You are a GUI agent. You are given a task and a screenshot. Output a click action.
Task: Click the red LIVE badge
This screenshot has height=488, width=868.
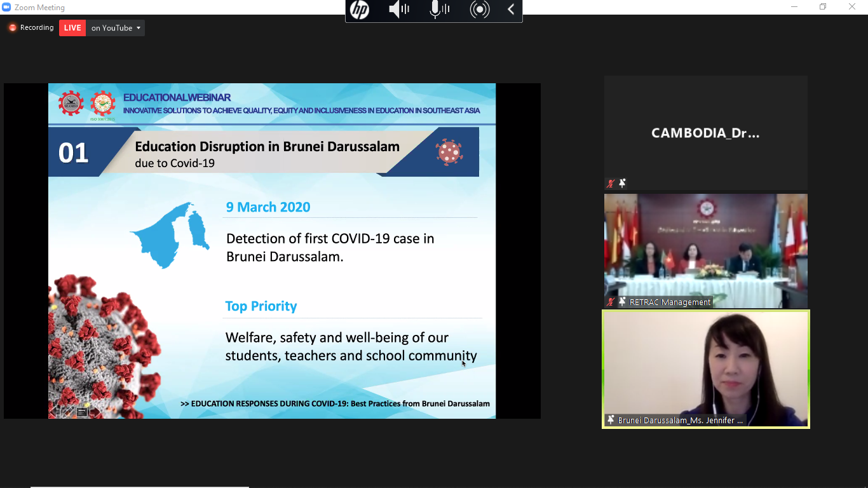click(x=72, y=28)
